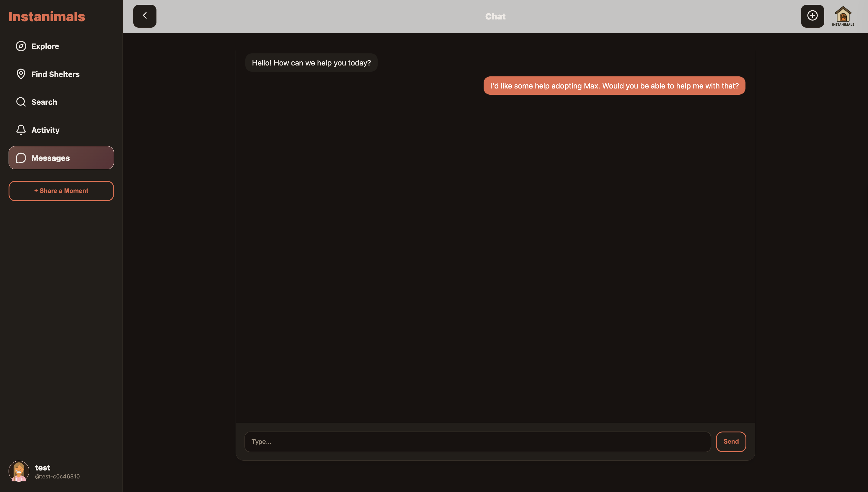Click the @test-c0c46310 username handle
Screen dimensions: 868x492
58,476
